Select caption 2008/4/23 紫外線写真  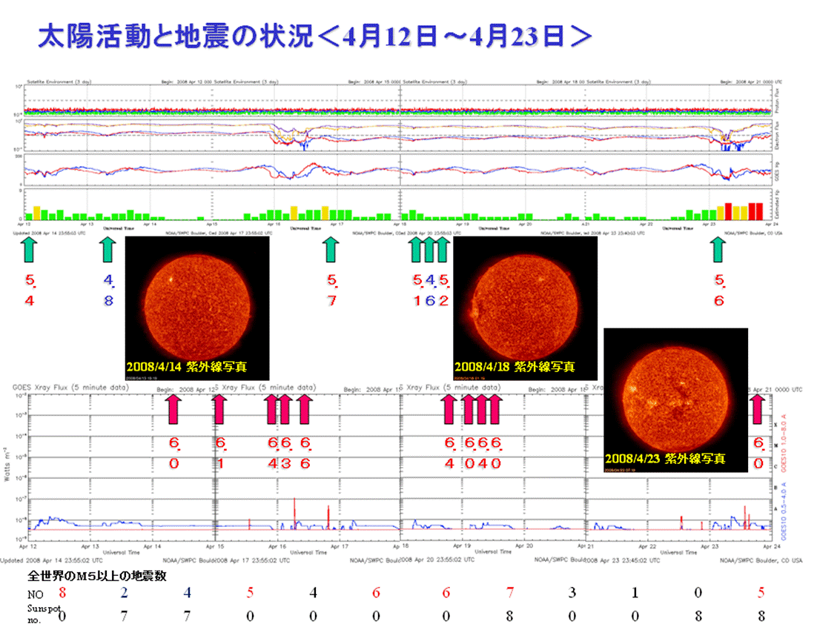665,459
